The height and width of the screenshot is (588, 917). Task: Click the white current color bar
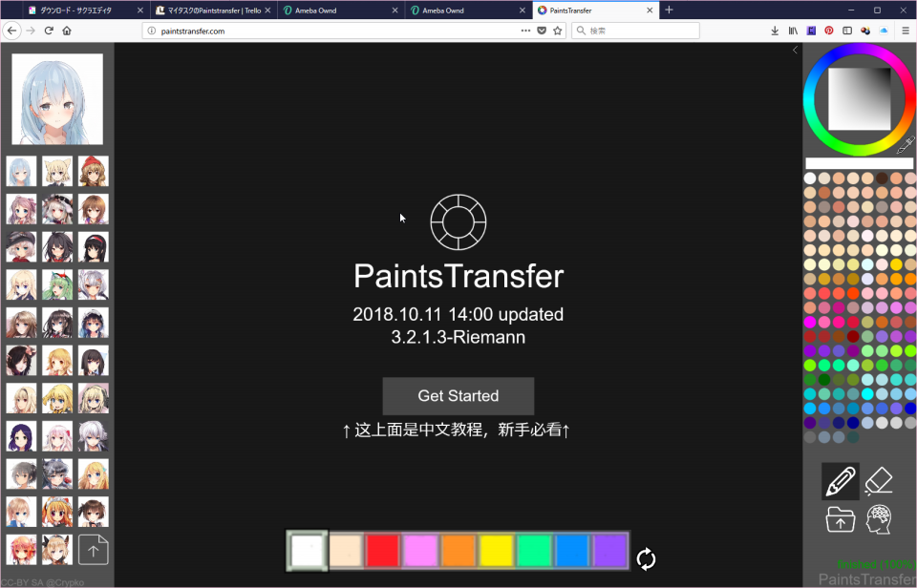coord(859,163)
